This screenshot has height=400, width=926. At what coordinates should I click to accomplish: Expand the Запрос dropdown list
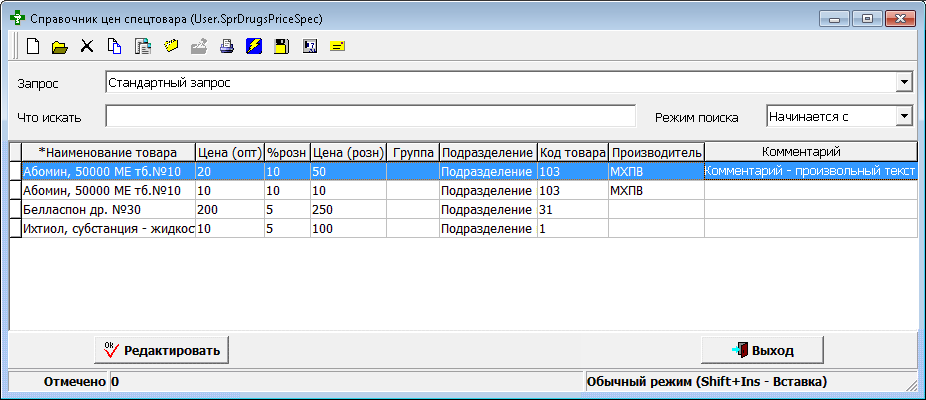pyautogui.click(x=904, y=82)
